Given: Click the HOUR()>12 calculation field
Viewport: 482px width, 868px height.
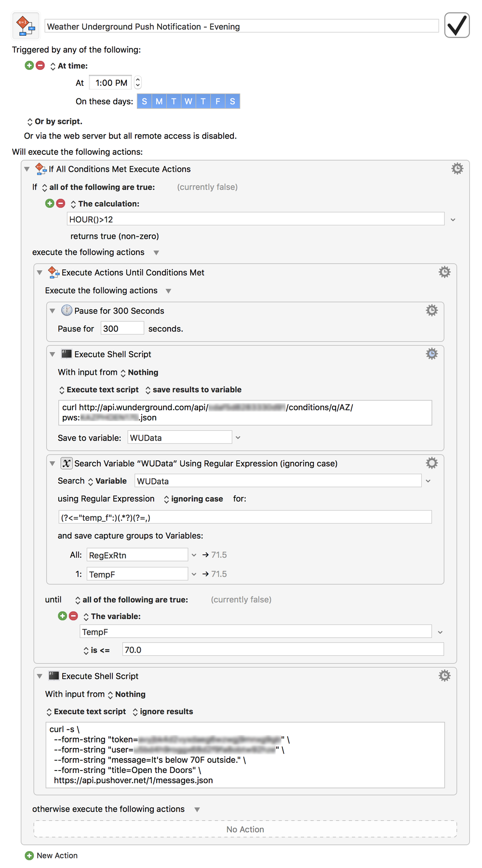Looking at the screenshot, I should click(255, 219).
